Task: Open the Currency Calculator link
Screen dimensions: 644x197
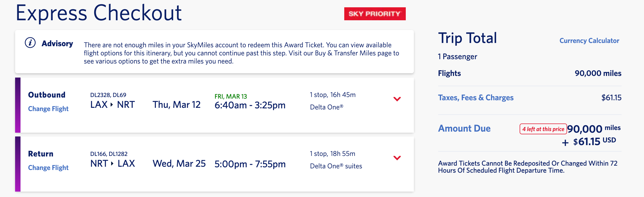Action: 589,41
